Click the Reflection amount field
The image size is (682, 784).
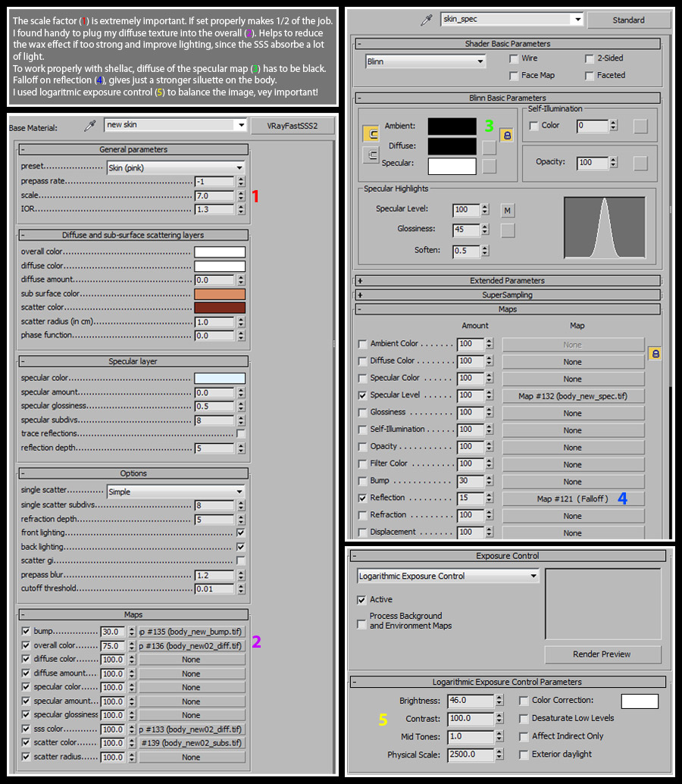pyautogui.click(x=471, y=498)
